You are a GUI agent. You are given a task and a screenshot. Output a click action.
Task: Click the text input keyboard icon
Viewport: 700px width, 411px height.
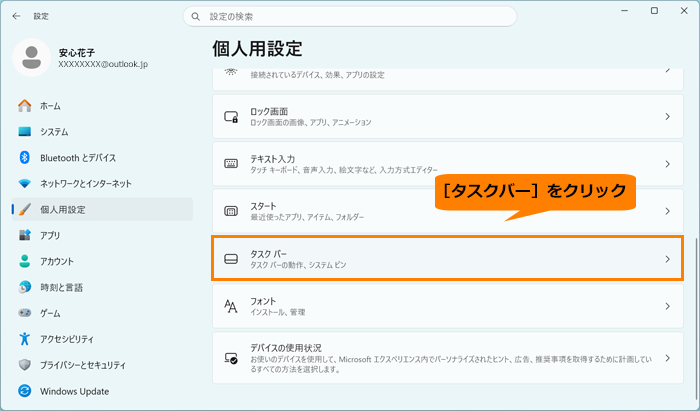[x=231, y=164]
